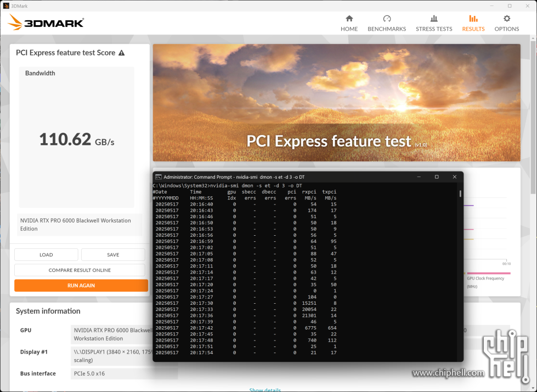Click the SAVE result button
537x392 pixels.
[x=113, y=255]
